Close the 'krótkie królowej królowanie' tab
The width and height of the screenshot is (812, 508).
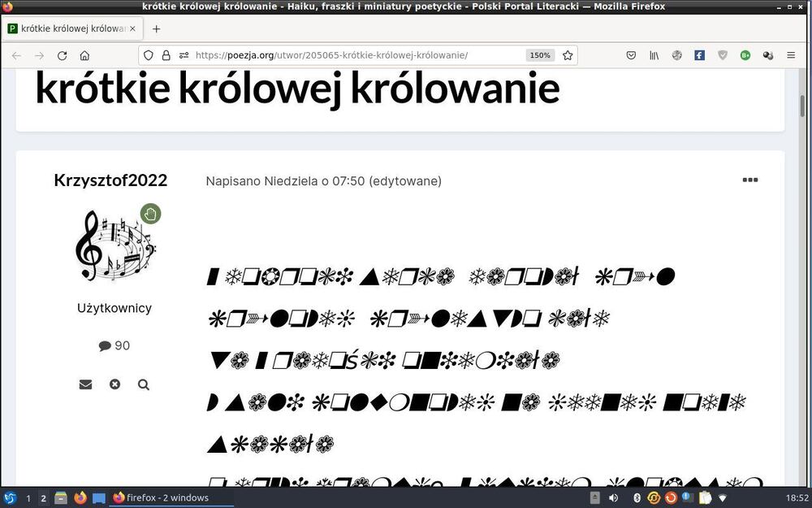pyautogui.click(x=132, y=28)
